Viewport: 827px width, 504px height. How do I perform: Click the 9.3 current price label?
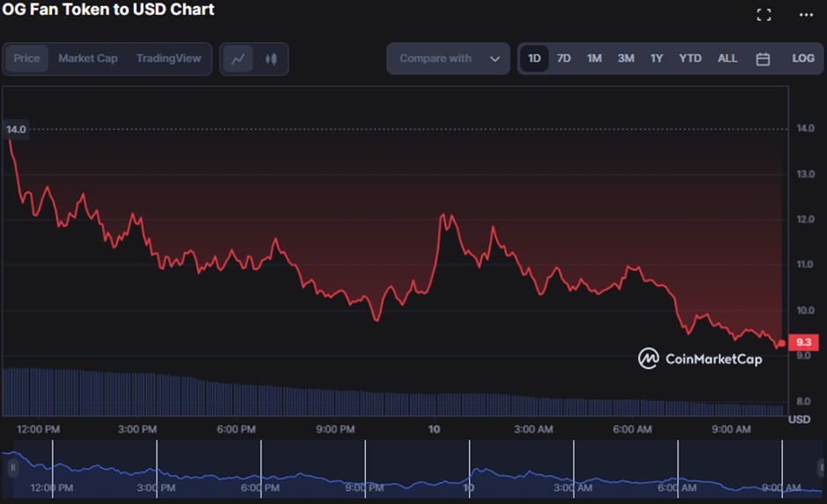tap(803, 342)
